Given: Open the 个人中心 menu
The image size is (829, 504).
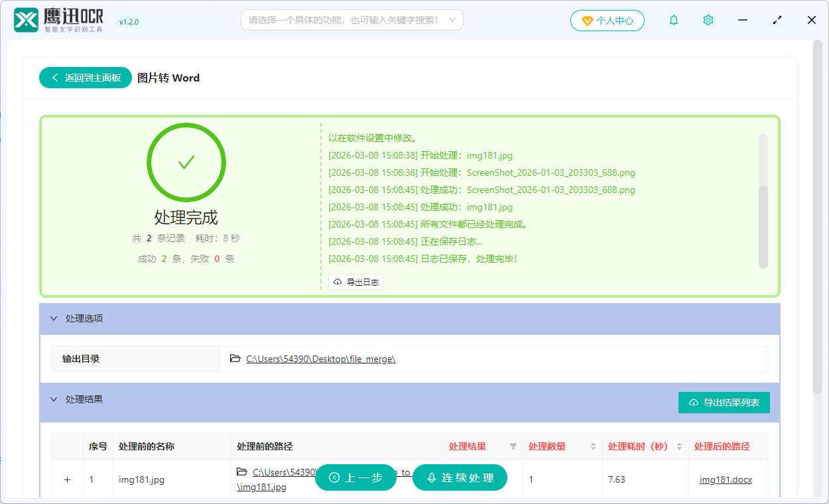Looking at the screenshot, I should (607, 20).
